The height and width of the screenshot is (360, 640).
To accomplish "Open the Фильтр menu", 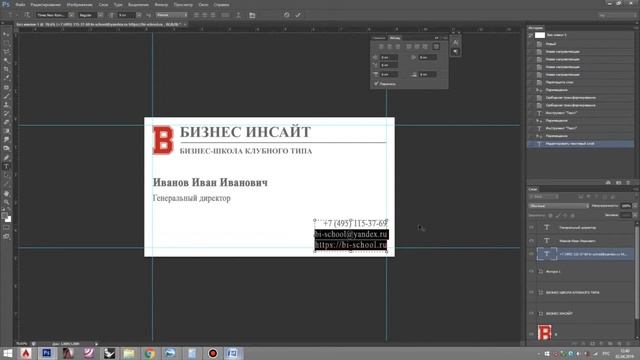I will (x=161, y=4).
